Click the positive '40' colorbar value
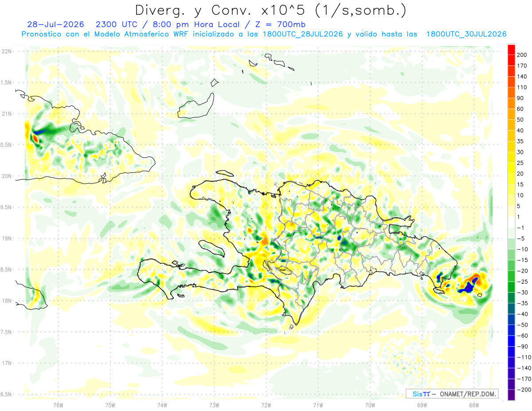Viewport: 532px width, 411px height. point(521,131)
